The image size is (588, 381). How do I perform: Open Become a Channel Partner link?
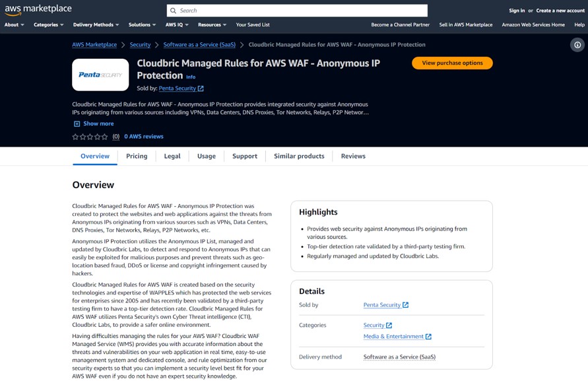click(400, 25)
